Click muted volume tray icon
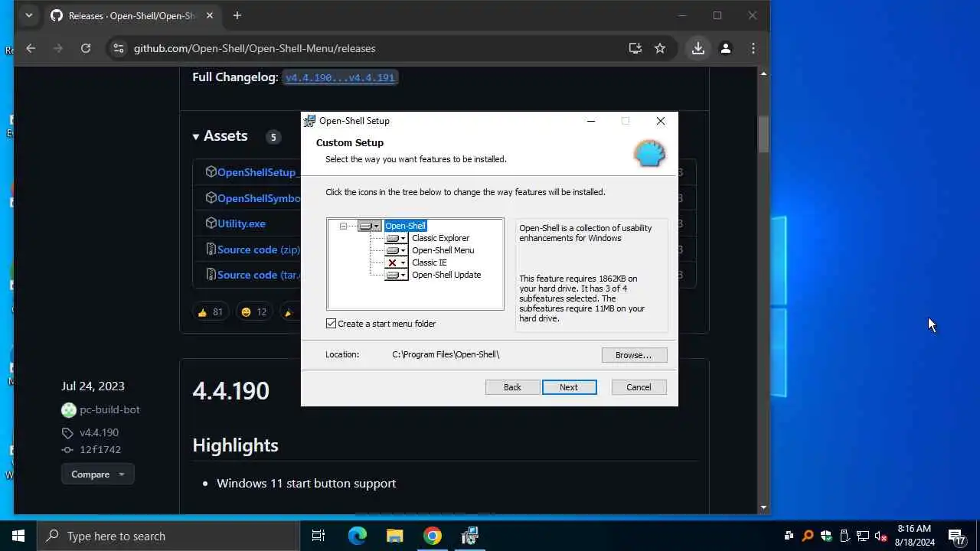Viewport: 980px width, 551px height. coord(880,536)
